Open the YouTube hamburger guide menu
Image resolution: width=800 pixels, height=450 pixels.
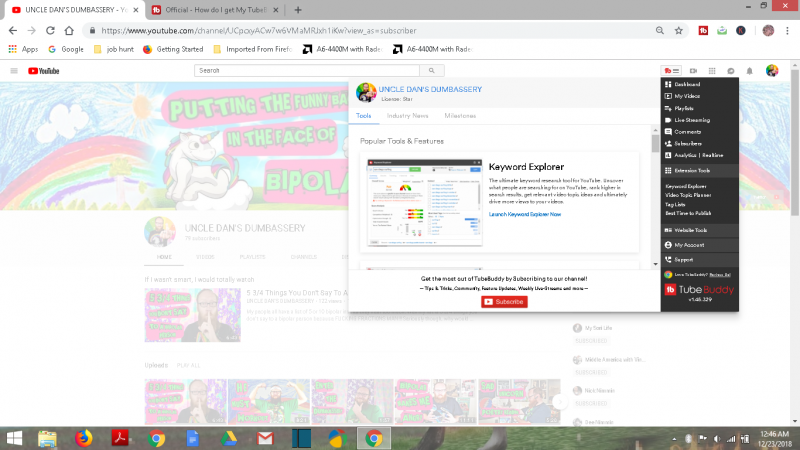click(x=14, y=71)
